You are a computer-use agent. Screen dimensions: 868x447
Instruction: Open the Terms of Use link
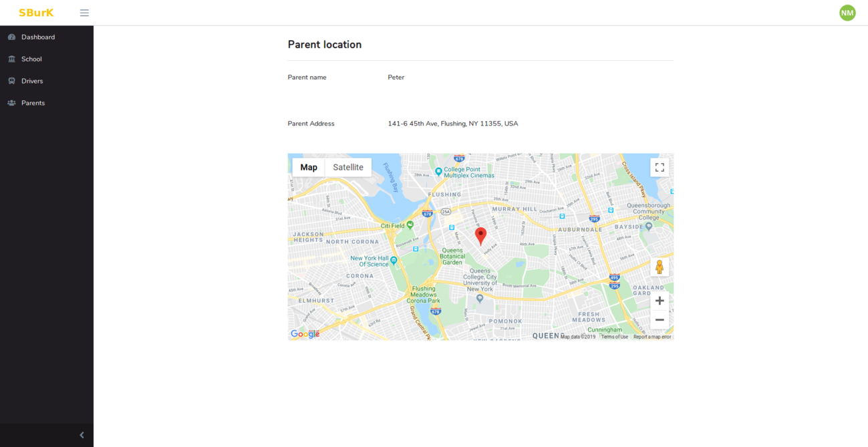(614, 337)
